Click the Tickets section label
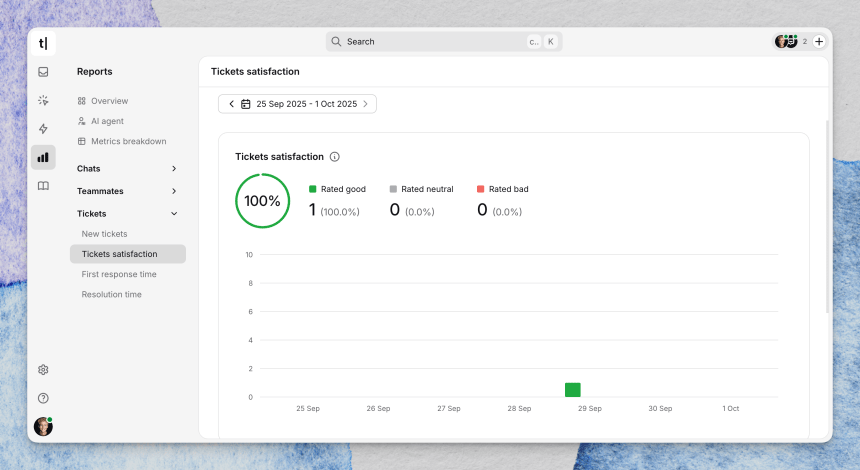Screen dimensions: 860x470 (x=92, y=213)
